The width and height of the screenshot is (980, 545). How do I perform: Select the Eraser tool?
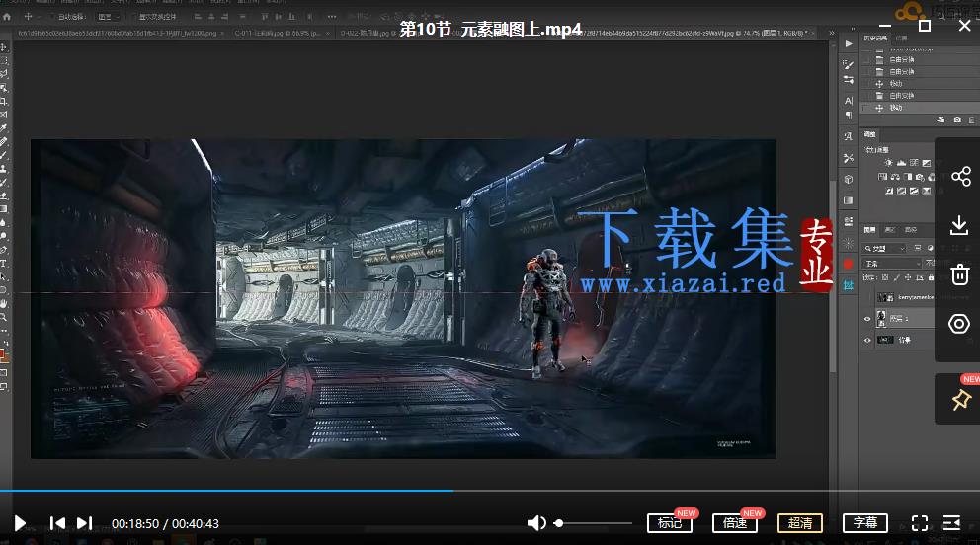[4, 195]
